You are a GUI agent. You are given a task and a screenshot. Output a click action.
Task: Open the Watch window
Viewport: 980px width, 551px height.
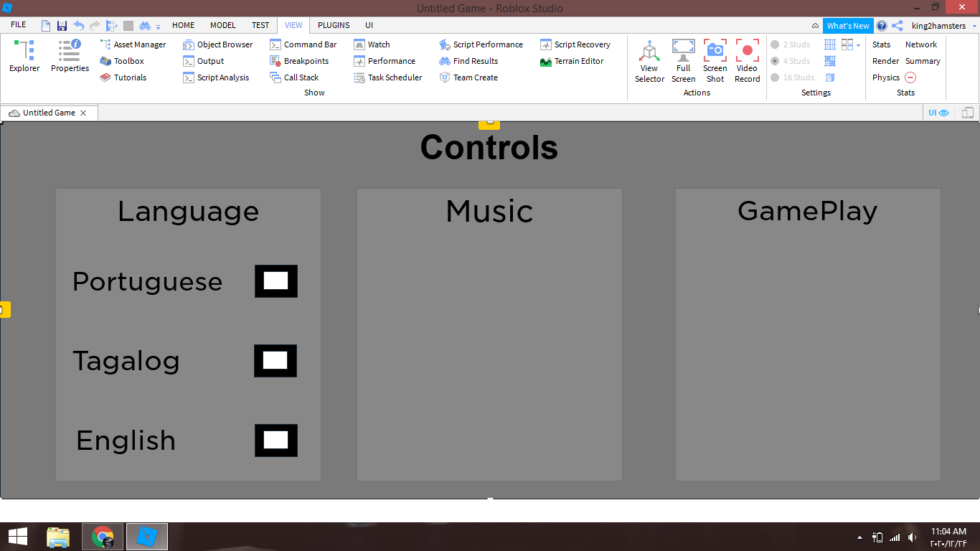(372, 44)
